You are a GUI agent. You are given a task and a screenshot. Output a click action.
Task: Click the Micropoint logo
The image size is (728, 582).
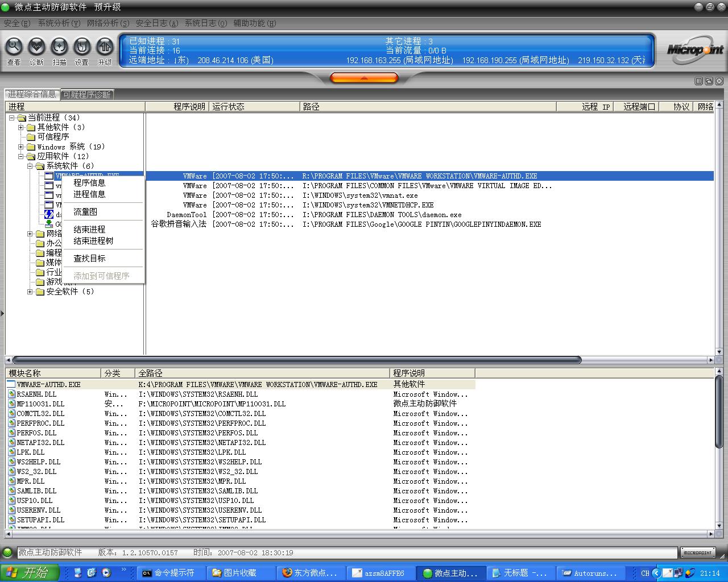(x=695, y=49)
